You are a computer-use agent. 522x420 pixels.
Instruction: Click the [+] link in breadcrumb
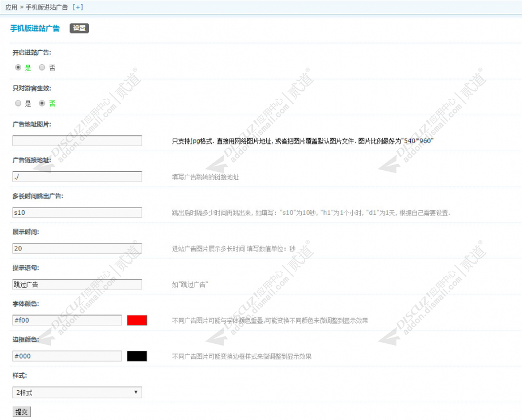pos(77,7)
